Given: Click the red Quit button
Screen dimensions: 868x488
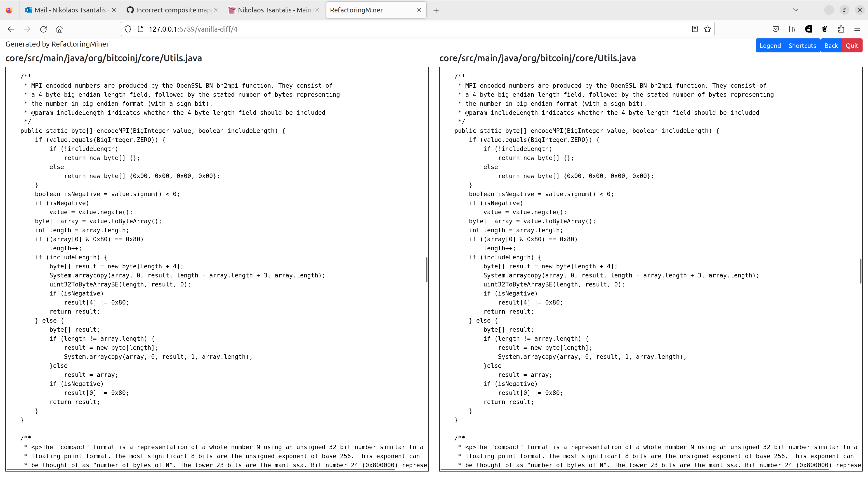Looking at the screenshot, I should 852,45.
